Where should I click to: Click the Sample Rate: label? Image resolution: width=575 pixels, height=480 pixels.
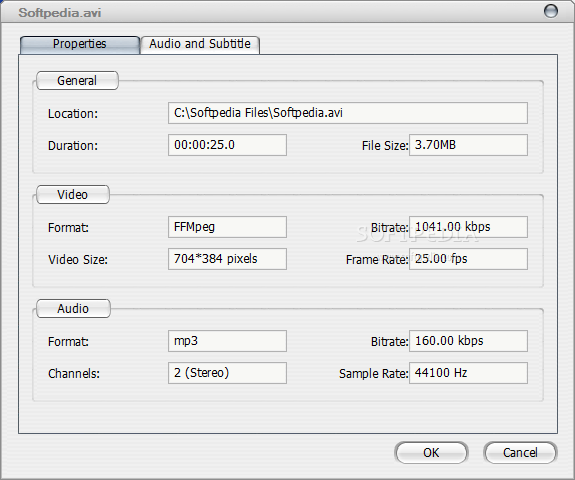point(373,374)
